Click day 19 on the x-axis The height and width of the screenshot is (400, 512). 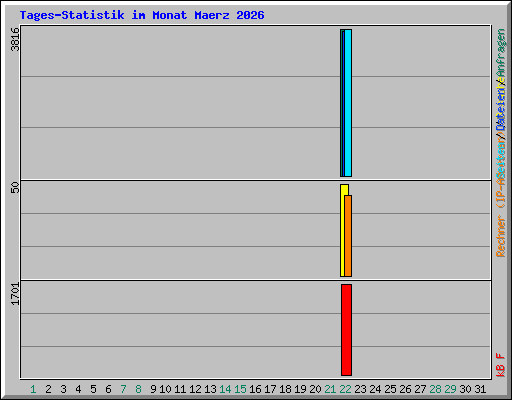[300, 389]
